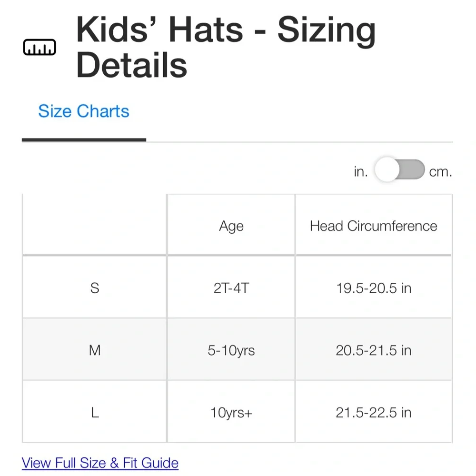Click the Kids' Hats Sizing Details heading
The width and height of the screenshot is (476, 476).
coord(226,47)
